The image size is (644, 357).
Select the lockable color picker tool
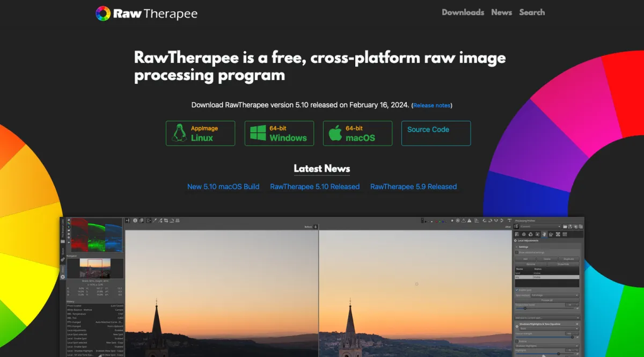160,221
